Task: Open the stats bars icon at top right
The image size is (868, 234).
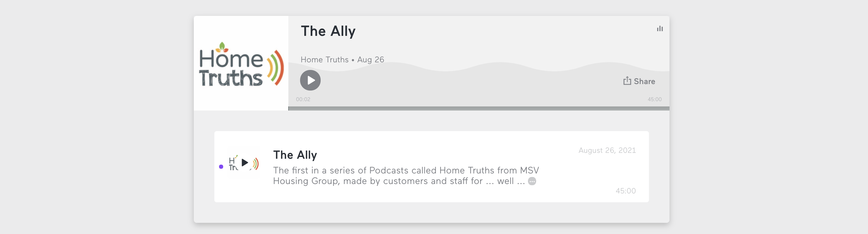Action: coord(660,29)
